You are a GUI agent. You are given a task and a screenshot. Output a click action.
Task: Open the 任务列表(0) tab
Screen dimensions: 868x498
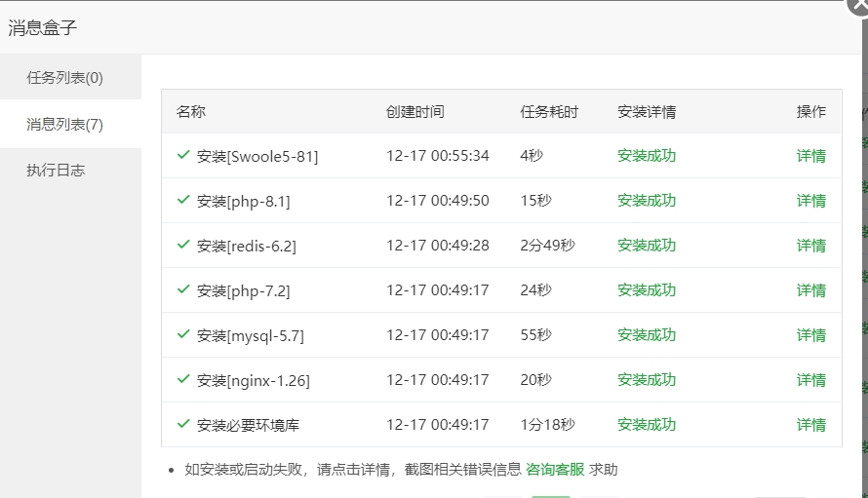(x=70, y=77)
